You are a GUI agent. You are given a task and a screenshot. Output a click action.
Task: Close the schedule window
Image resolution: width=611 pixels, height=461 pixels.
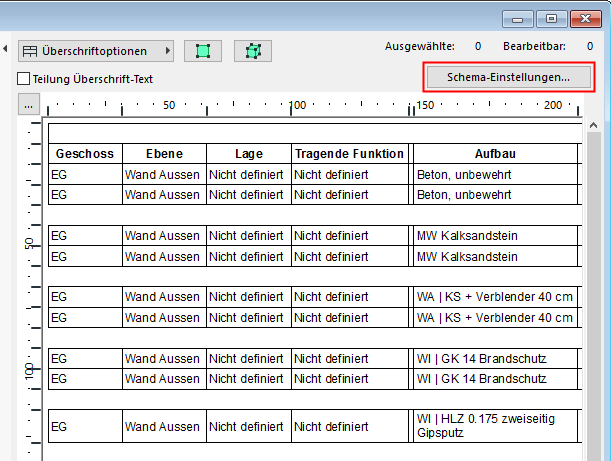[586, 19]
